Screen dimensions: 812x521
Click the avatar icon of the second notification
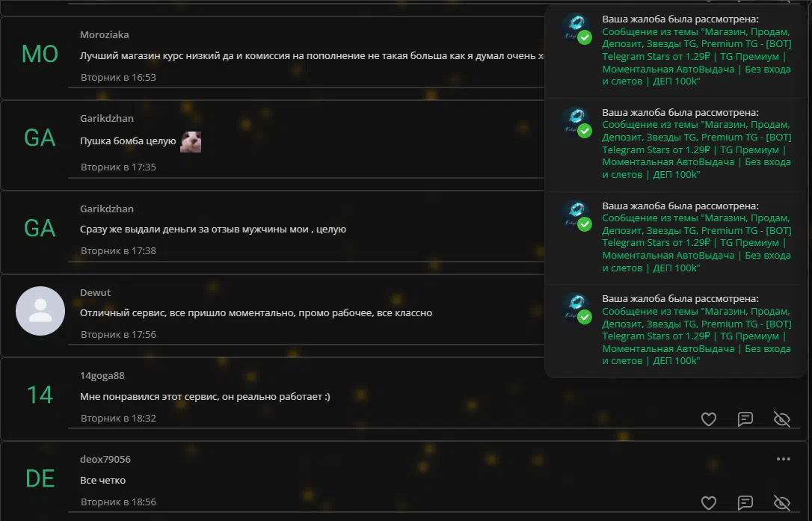pos(577,122)
